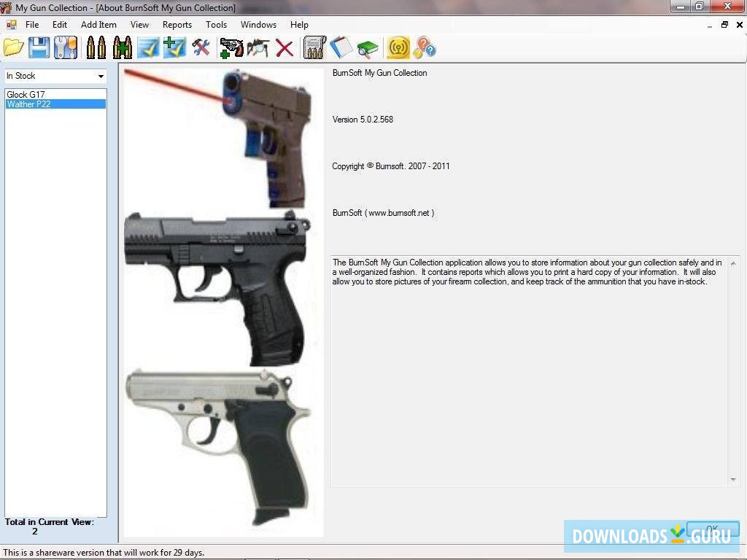Viewport: 747px width, 560px height.
Task: Click scroll down arrow in description box
Action: tap(733, 480)
